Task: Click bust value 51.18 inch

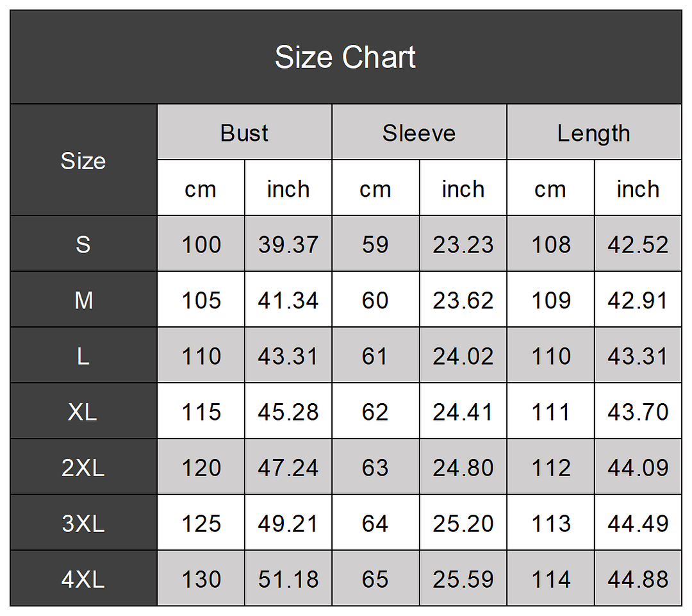Action: 288,579
